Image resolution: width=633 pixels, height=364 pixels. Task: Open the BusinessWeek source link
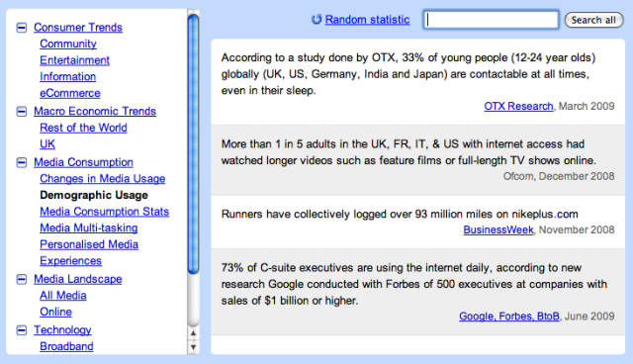[498, 229]
